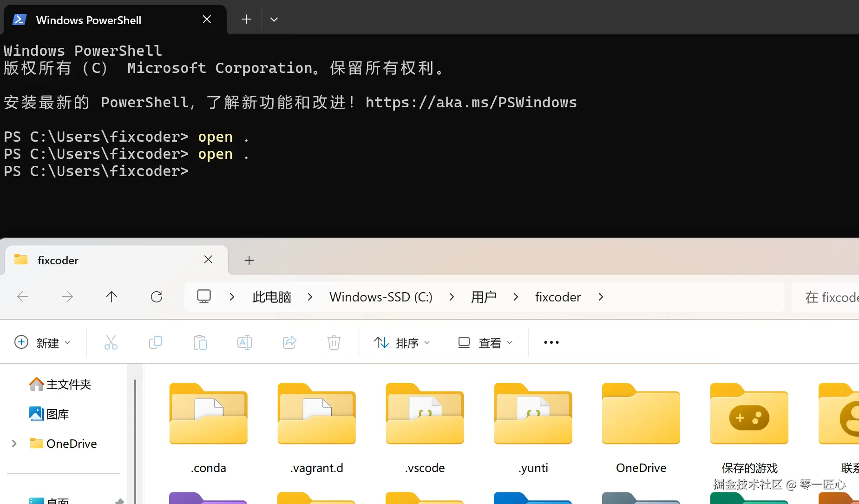Image resolution: width=859 pixels, height=504 pixels.
Task: Select the 保存的游戏 folder
Action: [x=749, y=427]
